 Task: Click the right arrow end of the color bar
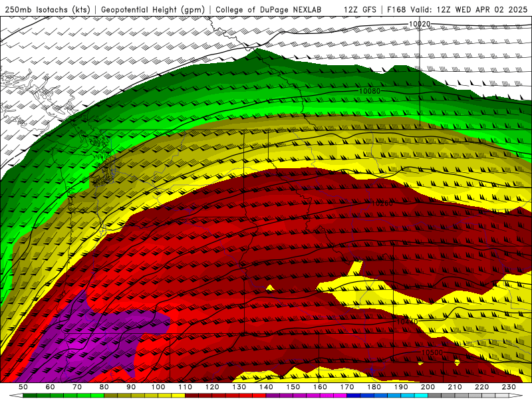[516, 396]
